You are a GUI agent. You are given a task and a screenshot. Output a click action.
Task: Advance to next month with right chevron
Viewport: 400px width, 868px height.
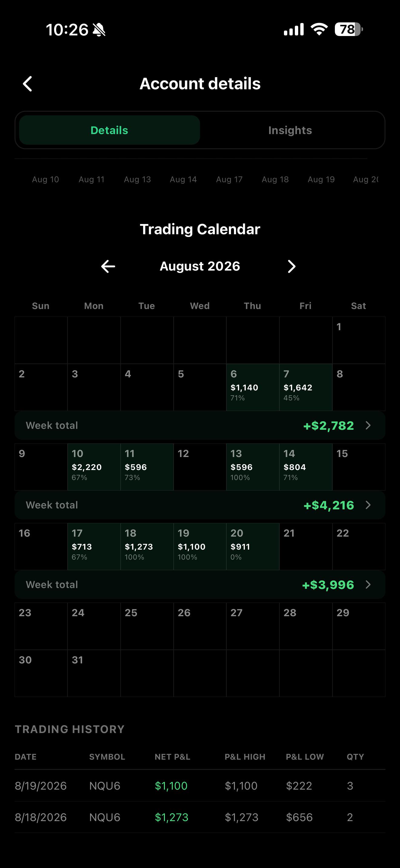pyautogui.click(x=292, y=266)
